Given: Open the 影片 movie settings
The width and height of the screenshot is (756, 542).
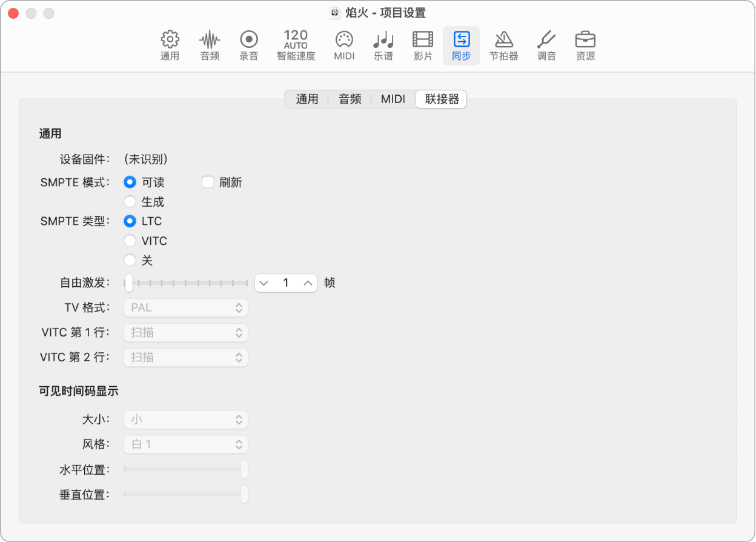Looking at the screenshot, I should 423,45.
